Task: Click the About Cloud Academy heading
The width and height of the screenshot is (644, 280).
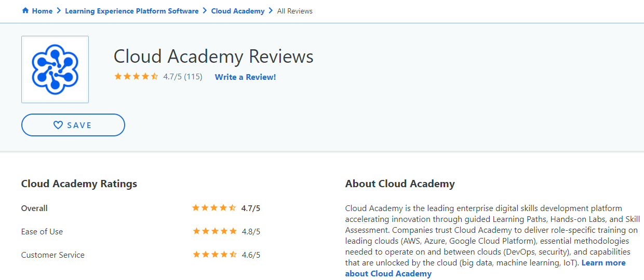Action: (399, 184)
